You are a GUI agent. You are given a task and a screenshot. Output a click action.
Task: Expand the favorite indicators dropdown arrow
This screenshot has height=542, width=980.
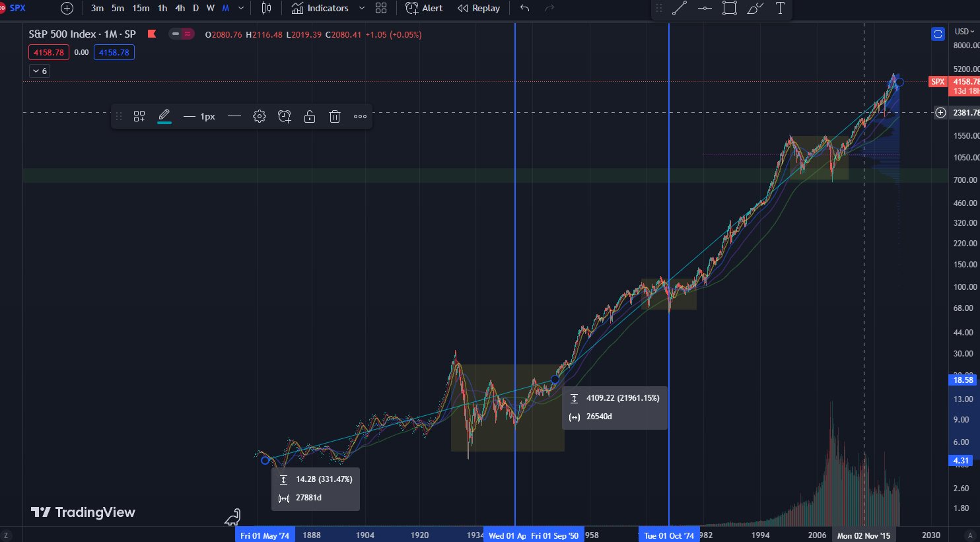pyautogui.click(x=361, y=8)
